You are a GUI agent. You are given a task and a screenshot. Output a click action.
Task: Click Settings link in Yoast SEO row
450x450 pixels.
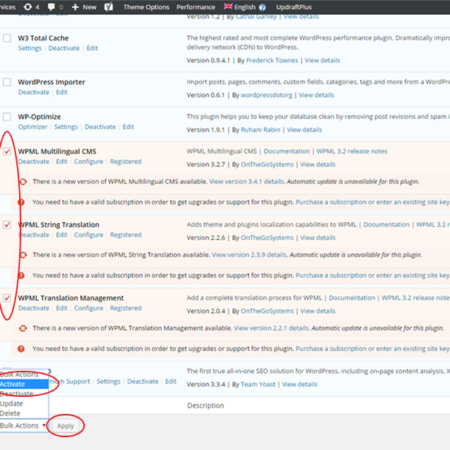tap(108, 381)
